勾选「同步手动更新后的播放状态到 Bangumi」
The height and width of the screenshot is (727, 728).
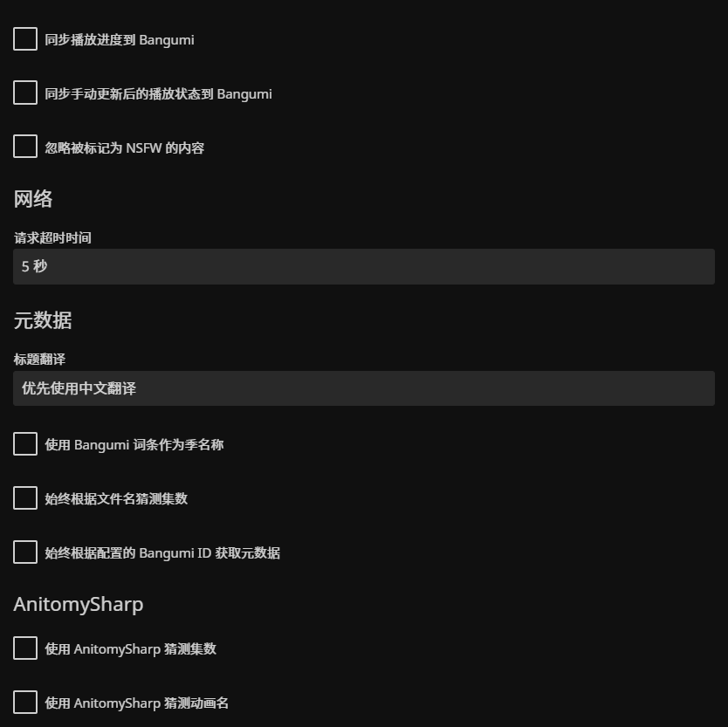24,93
